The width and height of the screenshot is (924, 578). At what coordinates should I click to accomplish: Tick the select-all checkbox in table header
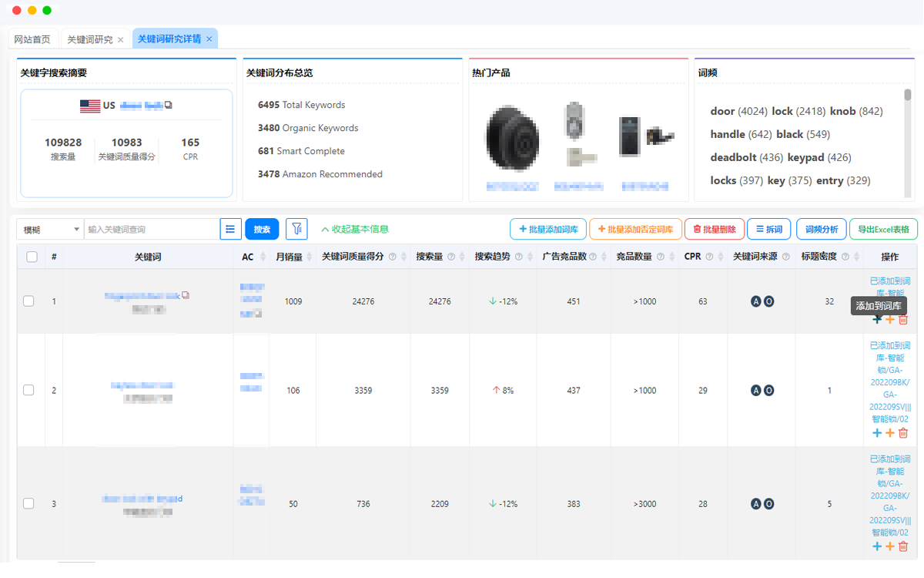[32, 257]
